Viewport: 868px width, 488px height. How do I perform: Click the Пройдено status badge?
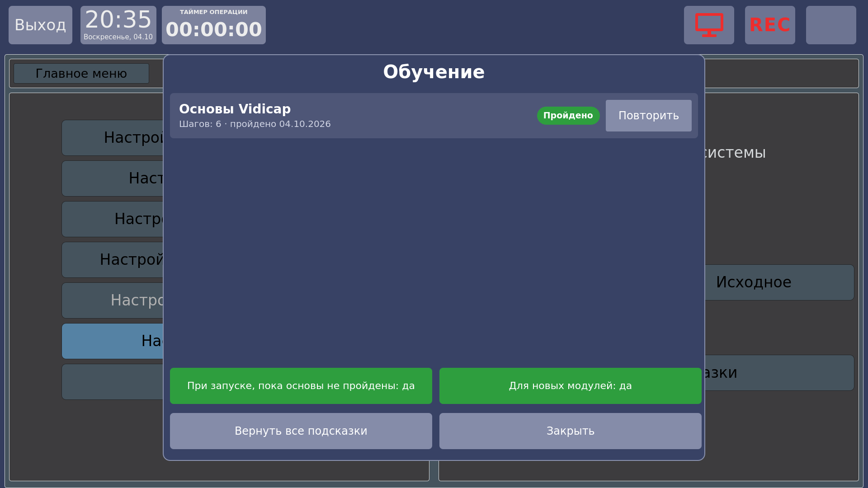568,116
